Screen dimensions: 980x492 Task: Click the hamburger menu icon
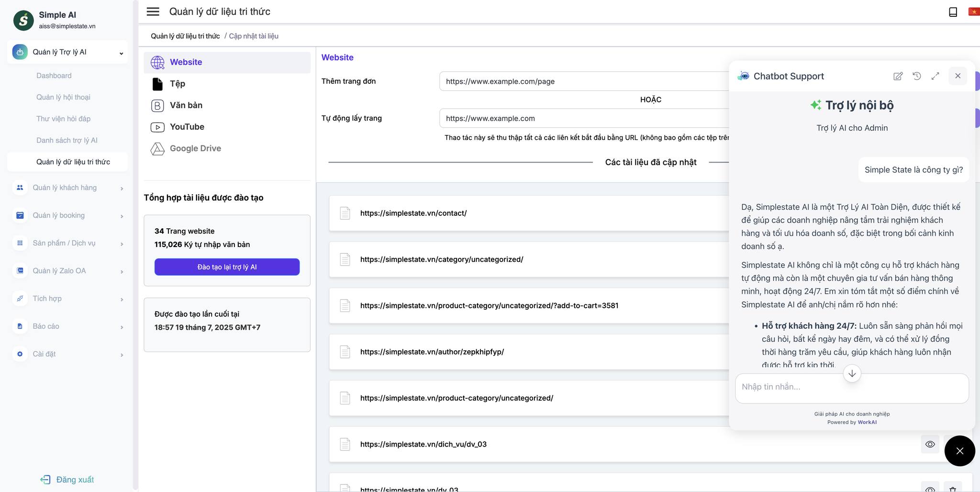pyautogui.click(x=153, y=11)
